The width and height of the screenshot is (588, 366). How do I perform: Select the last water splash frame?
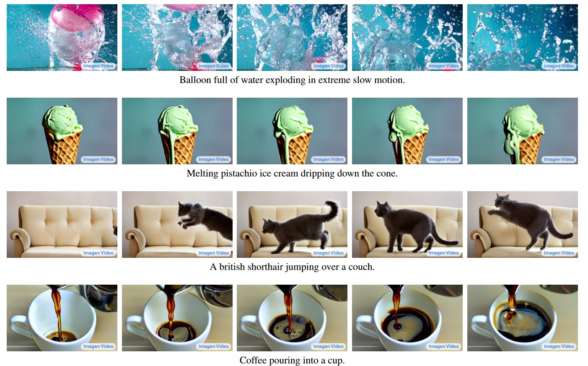[522, 37]
